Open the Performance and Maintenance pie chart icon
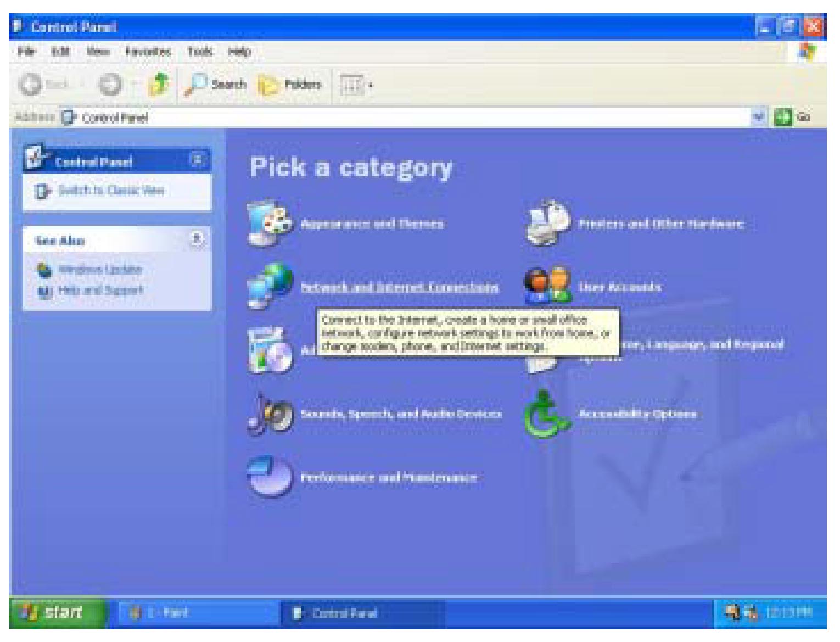 pyautogui.click(x=270, y=477)
